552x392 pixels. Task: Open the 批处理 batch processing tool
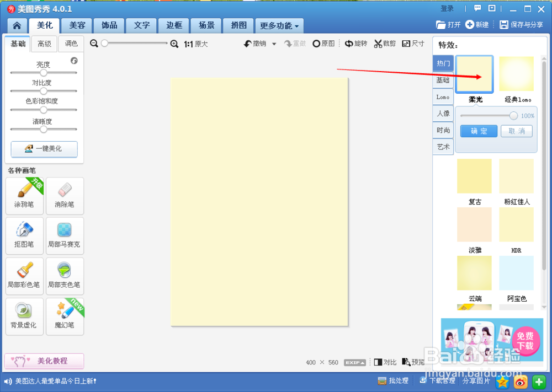[x=393, y=381]
